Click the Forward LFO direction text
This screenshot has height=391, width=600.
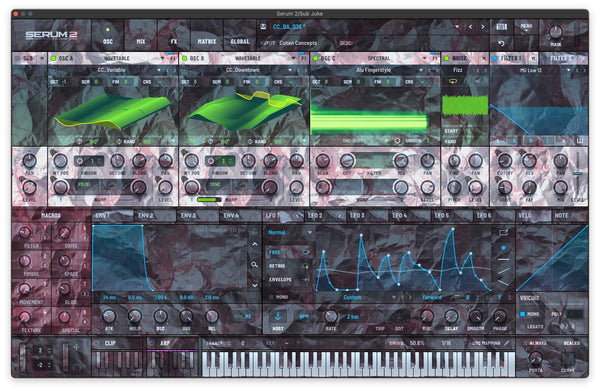pyautogui.click(x=432, y=297)
